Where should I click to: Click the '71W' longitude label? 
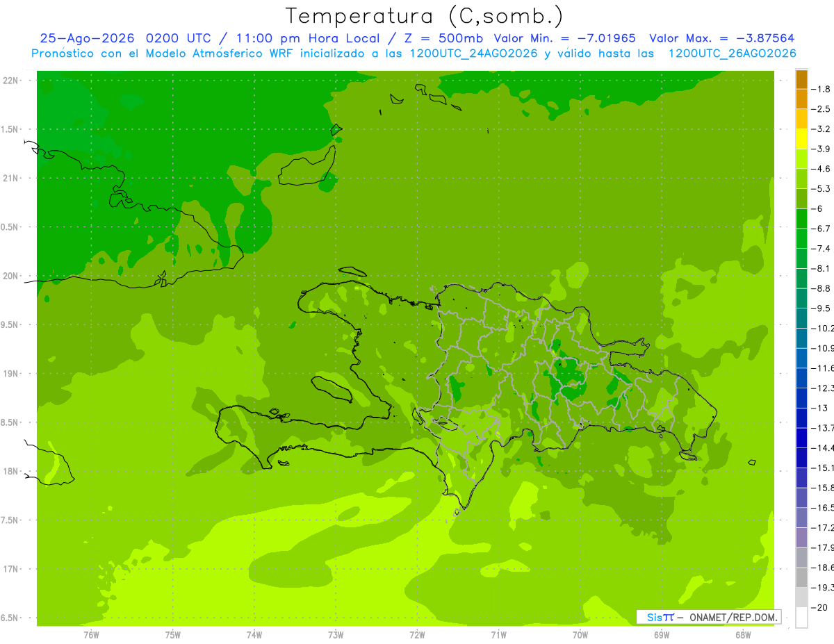499,635
